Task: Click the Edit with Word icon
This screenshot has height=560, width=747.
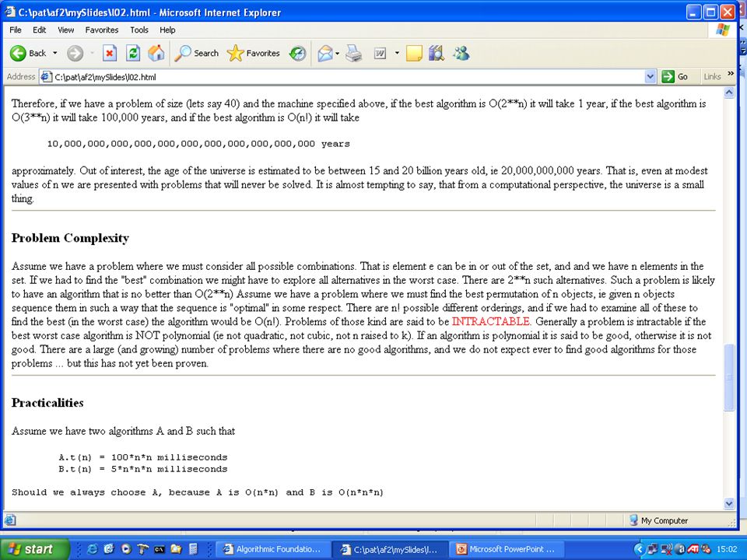Action: (x=380, y=54)
